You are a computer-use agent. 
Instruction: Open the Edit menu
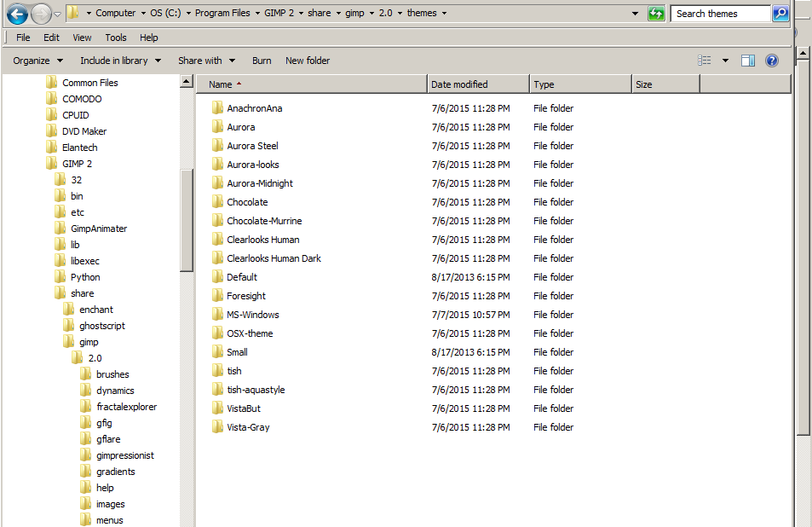coord(51,38)
